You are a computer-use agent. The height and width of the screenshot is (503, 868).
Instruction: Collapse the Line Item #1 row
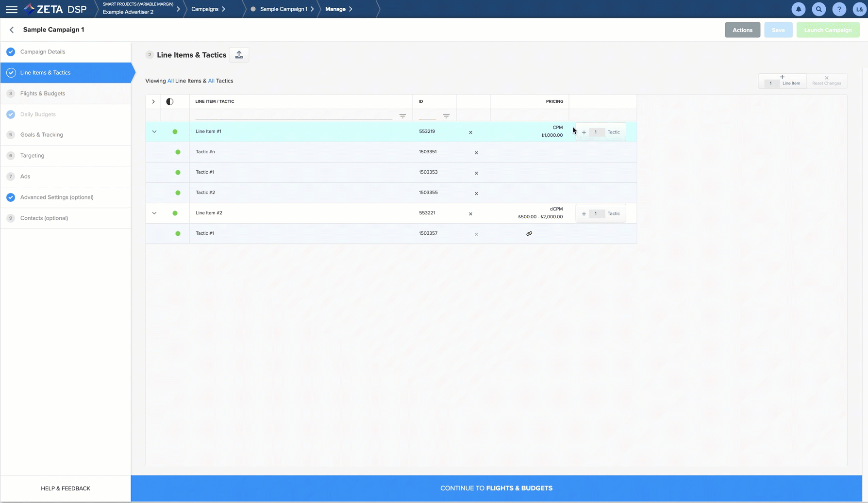(x=154, y=131)
